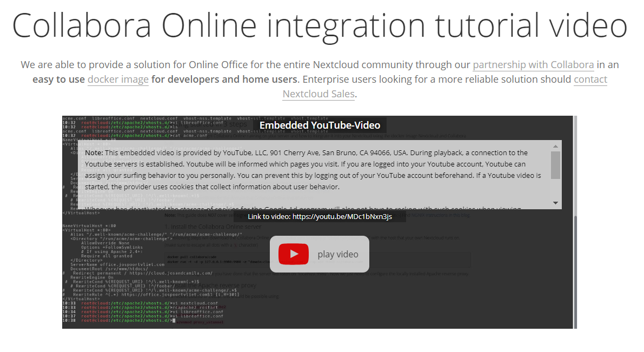Click the 'play video' button label
This screenshot has width=644, height=352.
click(337, 254)
